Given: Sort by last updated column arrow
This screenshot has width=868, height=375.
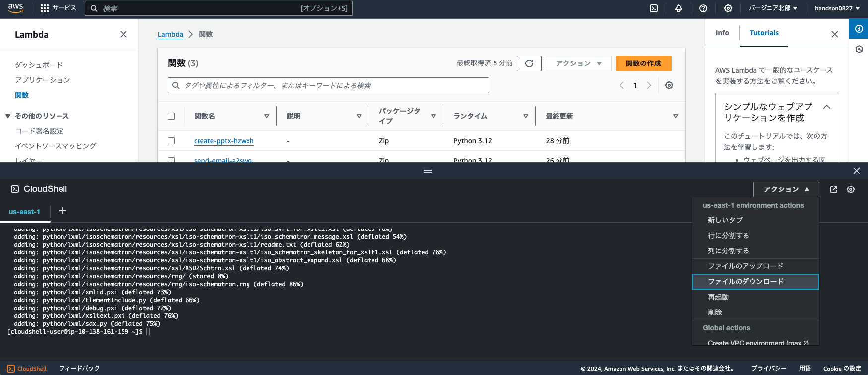Looking at the screenshot, I should [x=676, y=116].
